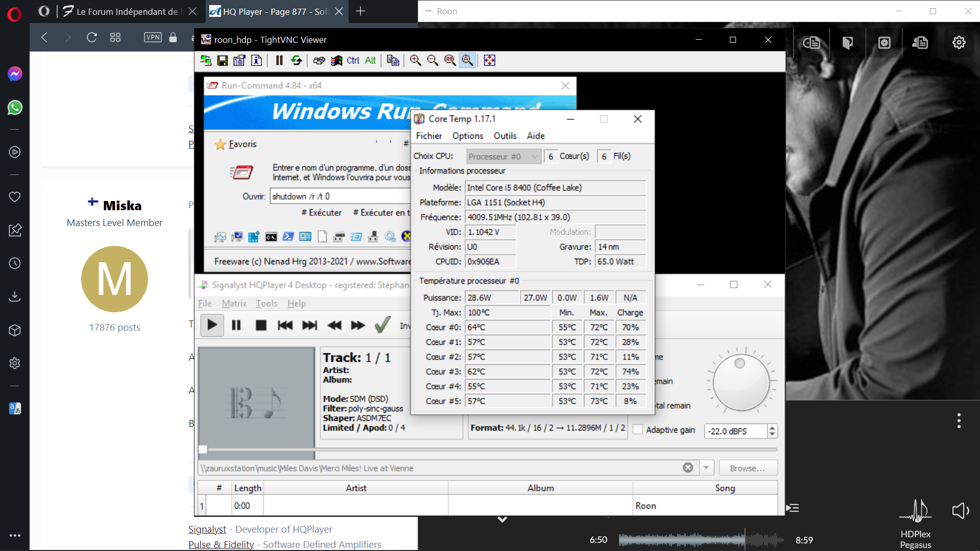Image resolution: width=980 pixels, height=551 pixels.
Task: Open Opera downloads sidebar icon
Action: coord(15,296)
